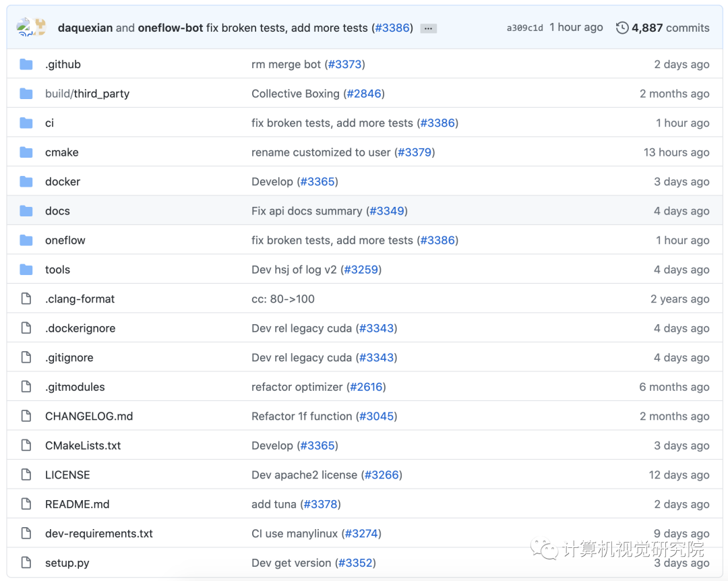This screenshot has width=728, height=581.
Task: Open CMakeLists.txt file
Action: pos(83,446)
